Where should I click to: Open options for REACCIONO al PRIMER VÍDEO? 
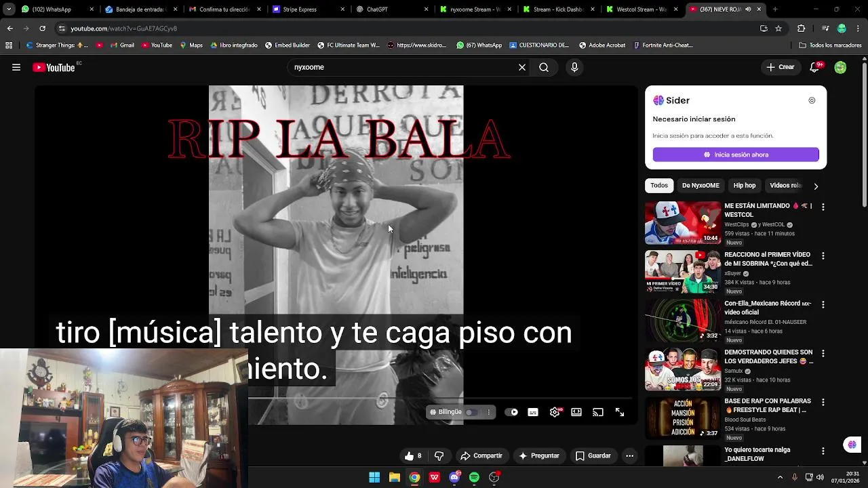point(823,256)
